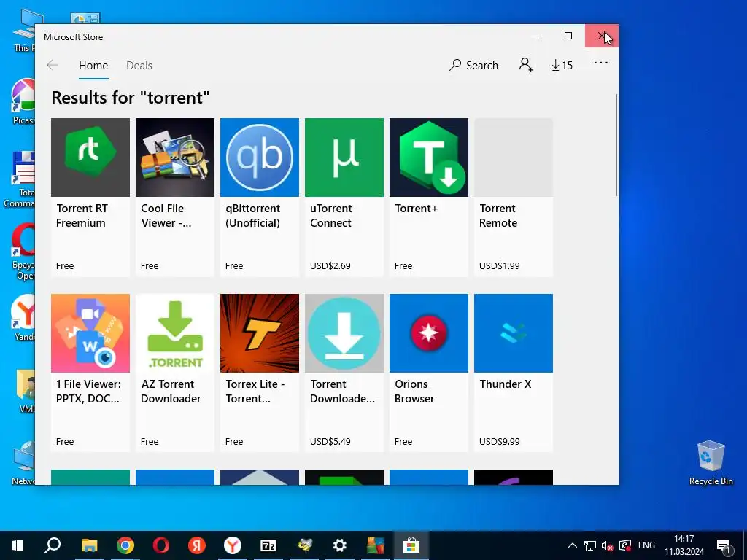
Task: Open 7-Zip from taskbar
Action: click(x=268, y=545)
